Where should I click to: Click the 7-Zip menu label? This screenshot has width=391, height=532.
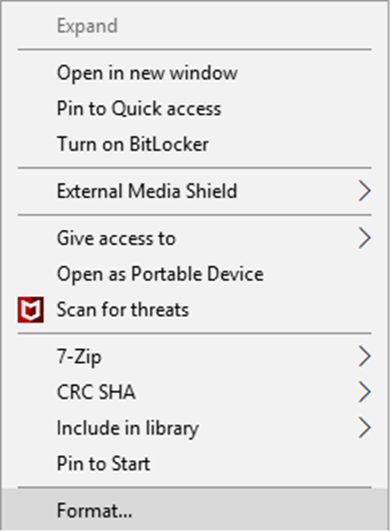coord(79,357)
